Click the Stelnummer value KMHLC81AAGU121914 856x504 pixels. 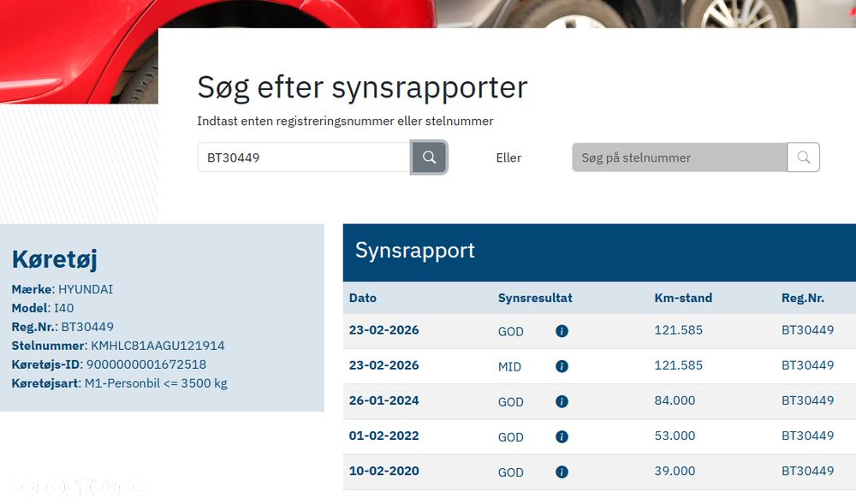pyautogui.click(x=157, y=346)
